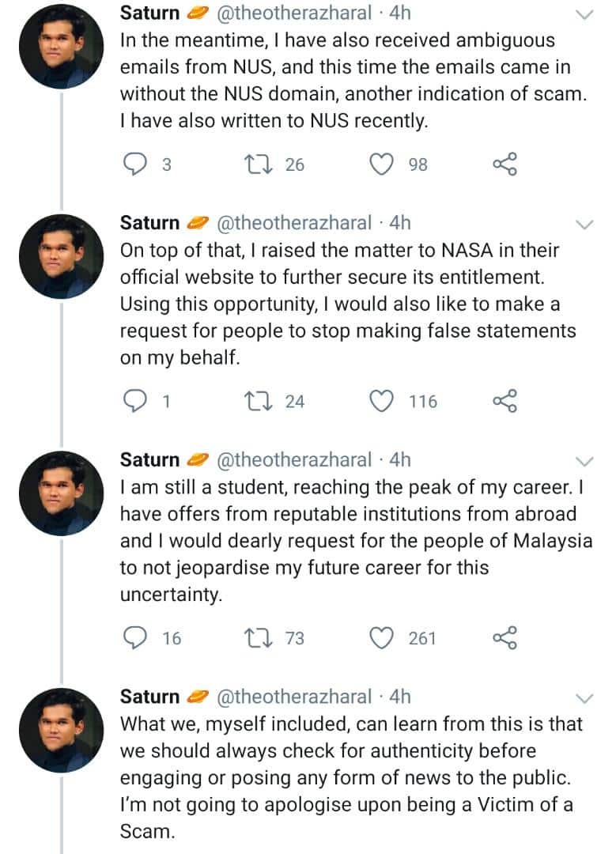The width and height of the screenshot is (616, 854).
Task: Open Saturn display name on the last tweet
Action: click(149, 697)
